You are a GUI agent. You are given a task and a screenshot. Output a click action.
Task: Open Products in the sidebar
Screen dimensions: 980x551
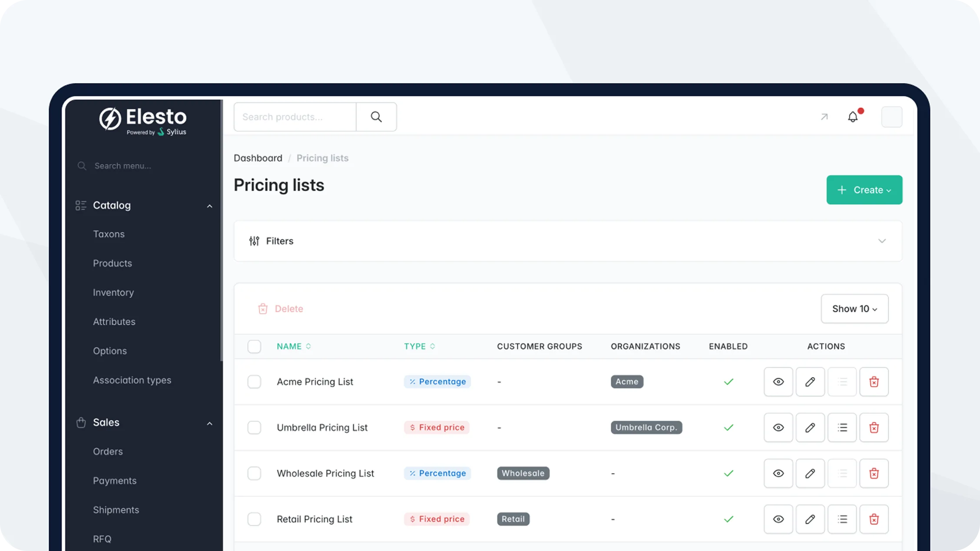(x=112, y=263)
